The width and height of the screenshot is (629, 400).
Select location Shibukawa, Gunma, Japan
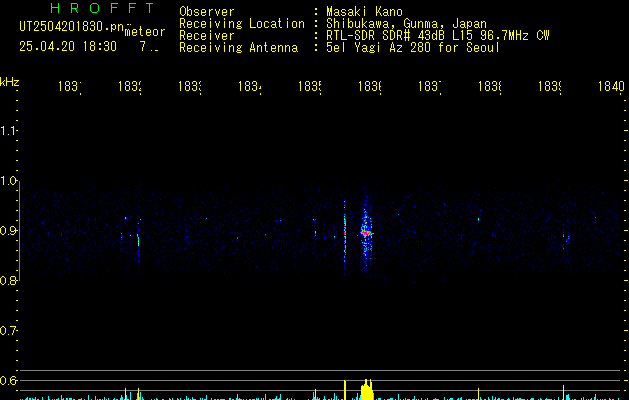[406, 24]
